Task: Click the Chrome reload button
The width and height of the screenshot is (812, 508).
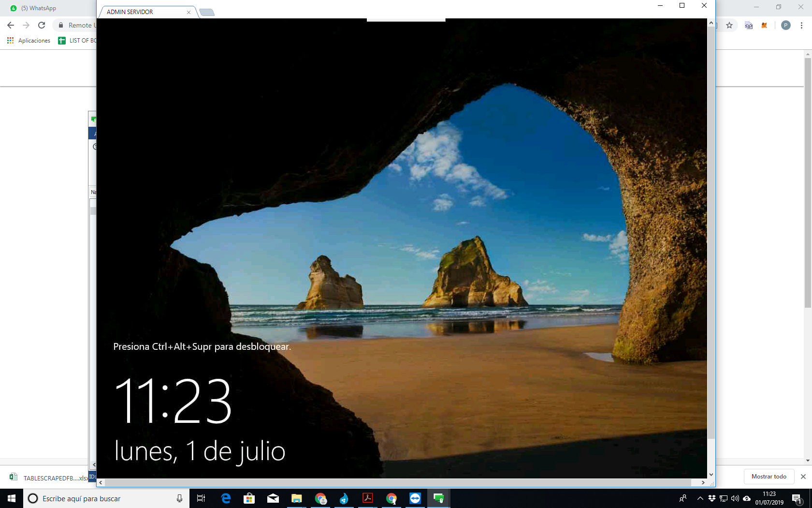Action: click(x=42, y=25)
